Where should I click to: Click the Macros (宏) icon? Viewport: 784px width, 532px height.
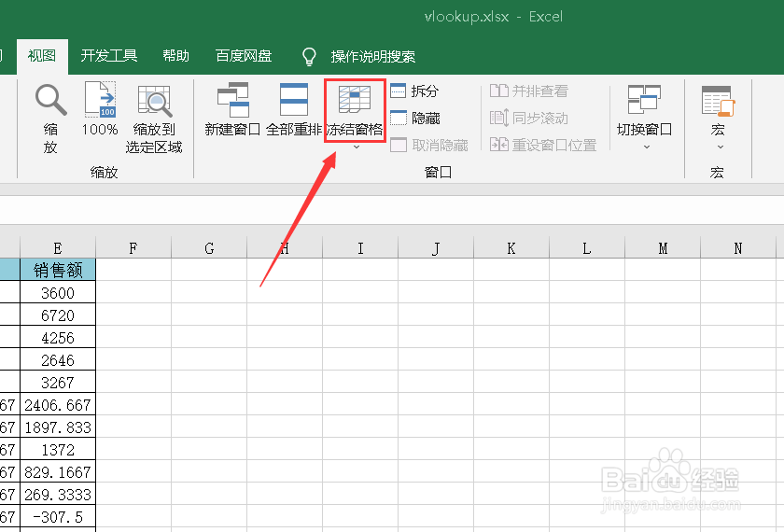(718, 101)
